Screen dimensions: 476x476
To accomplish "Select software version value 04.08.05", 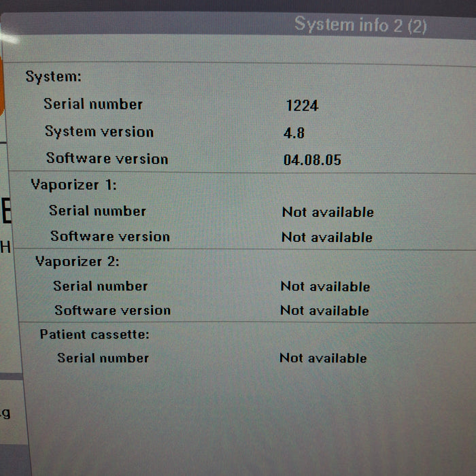I will pyautogui.click(x=312, y=160).
